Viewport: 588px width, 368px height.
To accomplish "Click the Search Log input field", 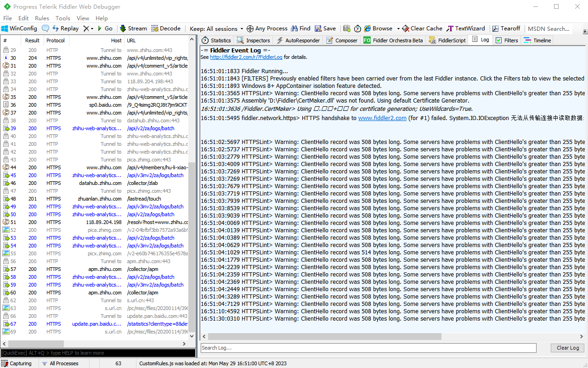I will pos(368,348).
